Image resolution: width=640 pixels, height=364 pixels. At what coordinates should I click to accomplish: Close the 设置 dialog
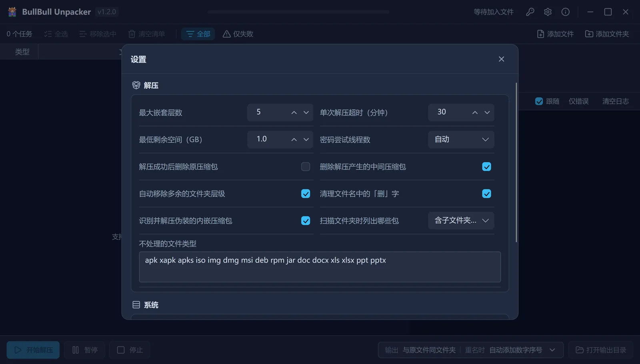click(x=501, y=59)
